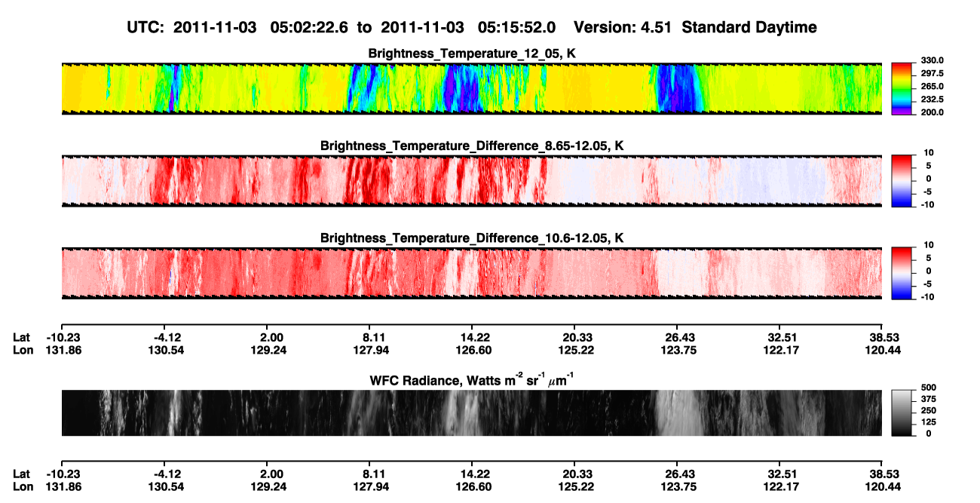This screenshot has height=503, width=980.
Task: Click upper axis longitude value 126.60
Action: pos(472,350)
